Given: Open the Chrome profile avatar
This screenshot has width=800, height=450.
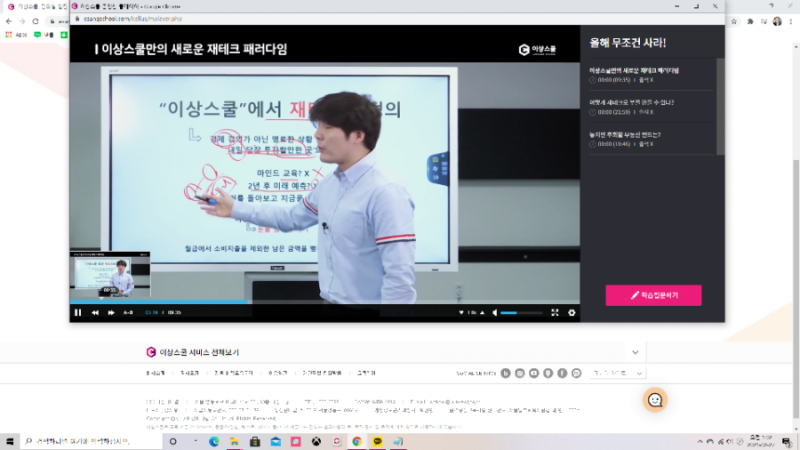Looking at the screenshot, I should tap(777, 21).
